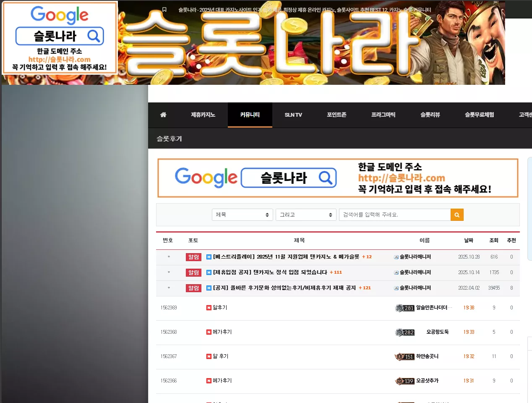The height and width of the screenshot is (403, 532).
Task: Open the 제휴카지노 menu item
Action: point(203,115)
